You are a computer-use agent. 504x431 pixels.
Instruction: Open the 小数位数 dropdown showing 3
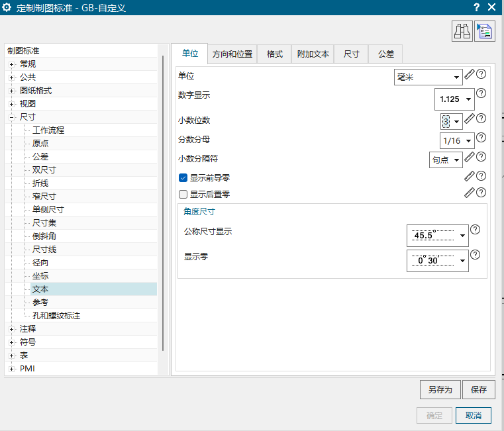tap(451, 122)
